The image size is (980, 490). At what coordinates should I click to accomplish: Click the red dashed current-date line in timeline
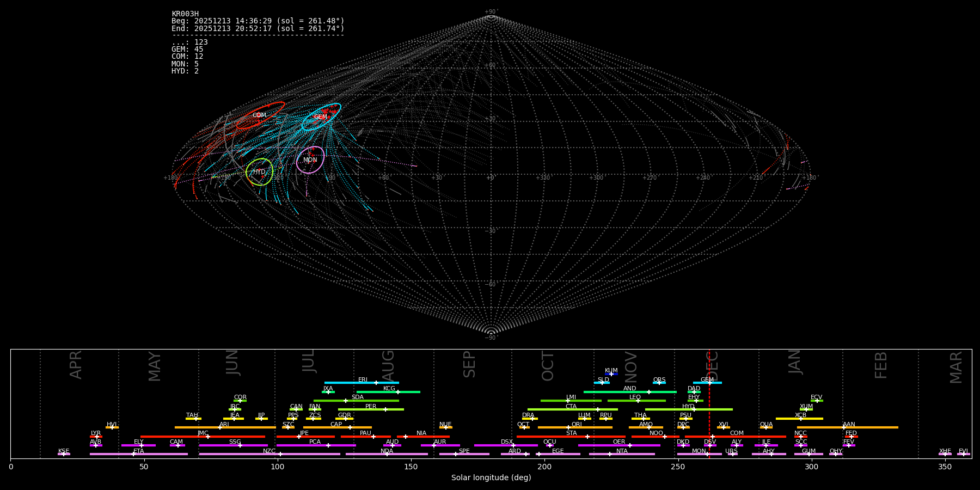pyautogui.click(x=709, y=403)
